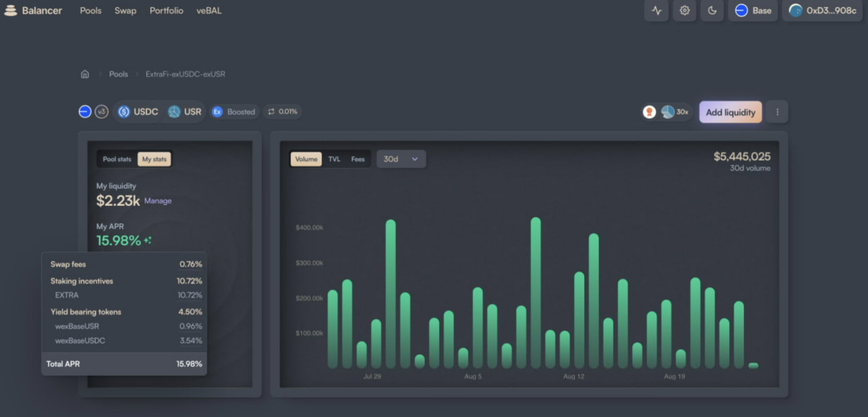
Task: Click the APR sparkle icon
Action: pos(147,240)
